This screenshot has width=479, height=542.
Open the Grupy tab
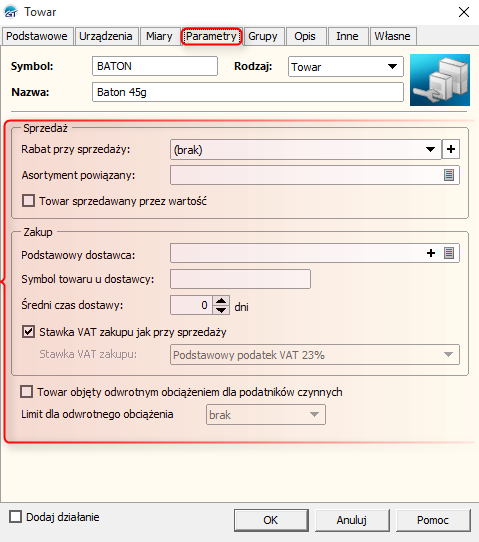tap(263, 36)
